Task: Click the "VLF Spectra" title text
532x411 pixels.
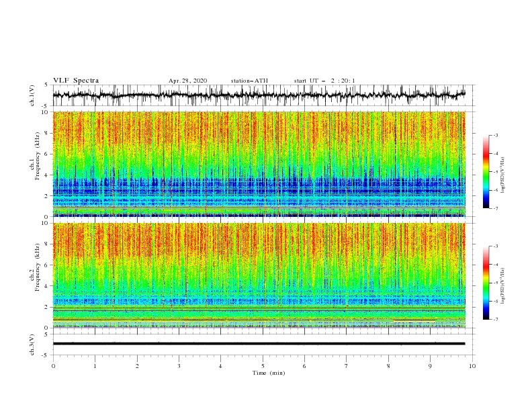Action: [x=76, y=81]
